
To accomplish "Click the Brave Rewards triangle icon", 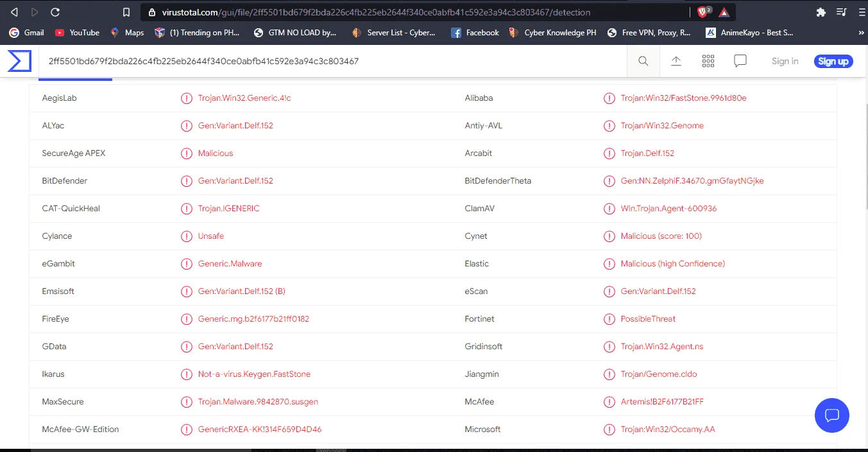I will coord(724,12).
